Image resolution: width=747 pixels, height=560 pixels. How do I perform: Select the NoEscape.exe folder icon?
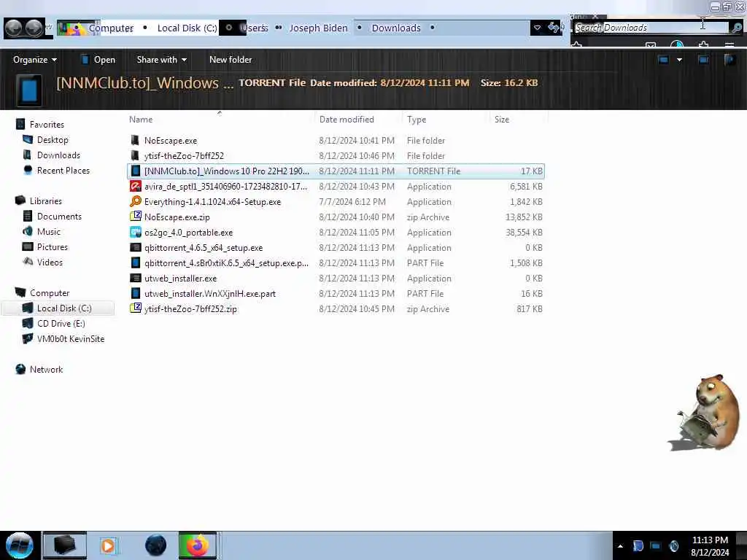135,141
